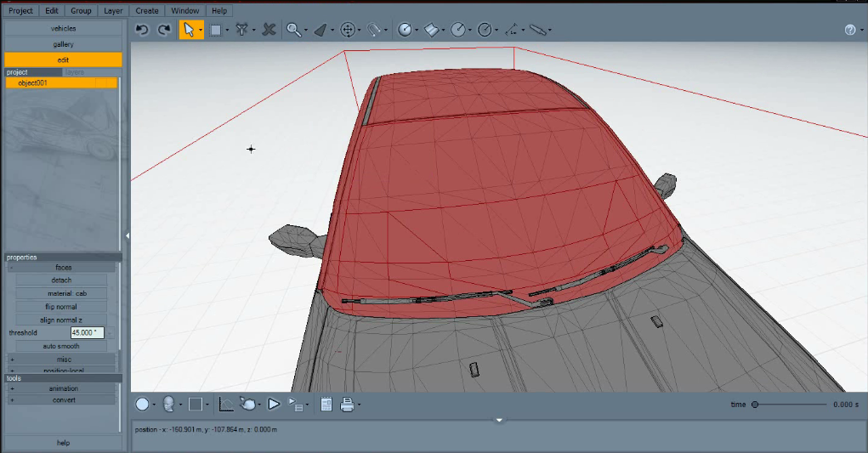Viewport: 868px width, 453px height.
Task: Click the second dial gauge toolbar icon
Action: [x=458, y=30]
